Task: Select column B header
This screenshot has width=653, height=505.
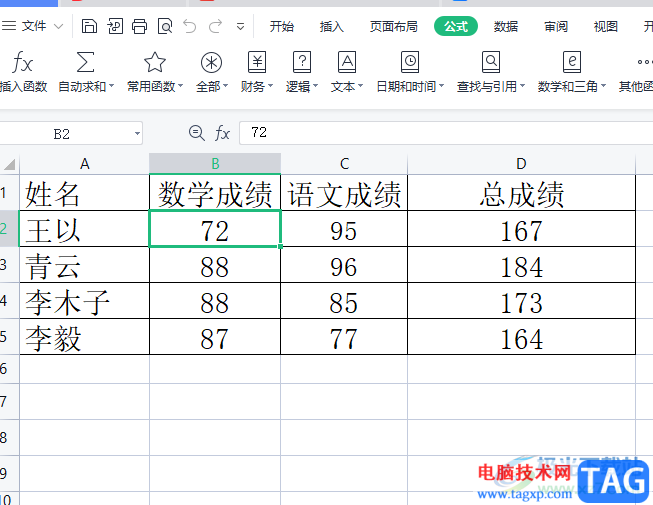Action: coord(215,164)
